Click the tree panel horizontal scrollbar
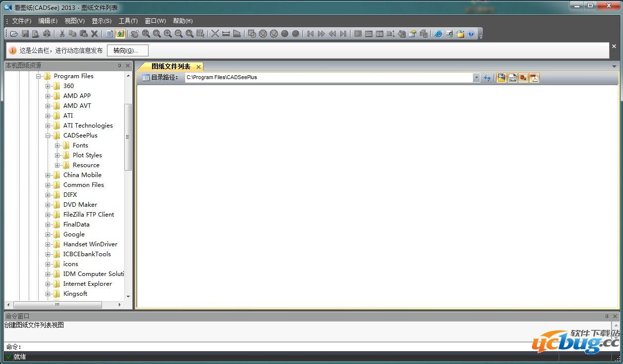 (57, 305)
